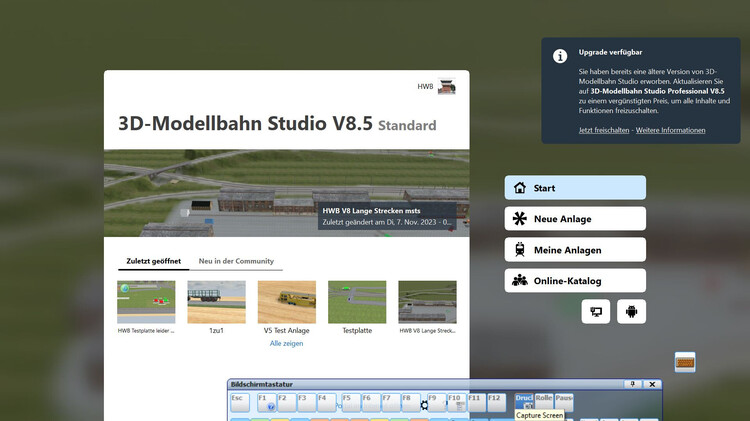Switch to Neu in der Community tab

click(x=236, y=261)
